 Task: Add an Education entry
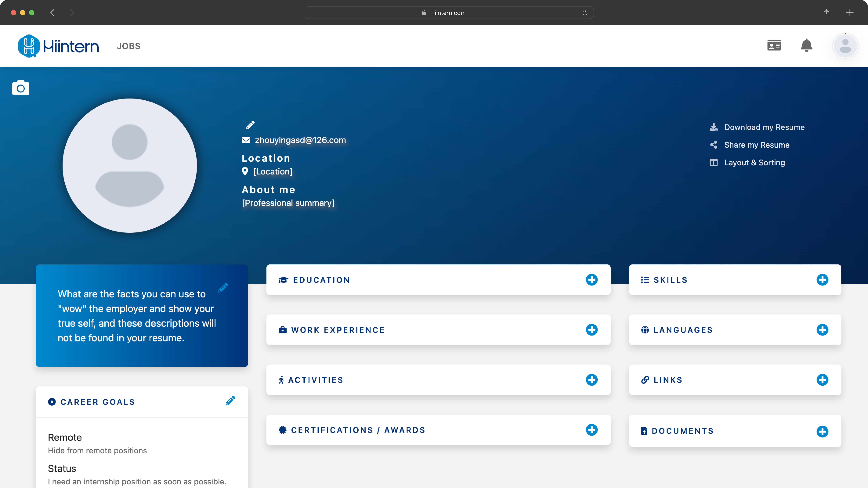click(592, 280)
